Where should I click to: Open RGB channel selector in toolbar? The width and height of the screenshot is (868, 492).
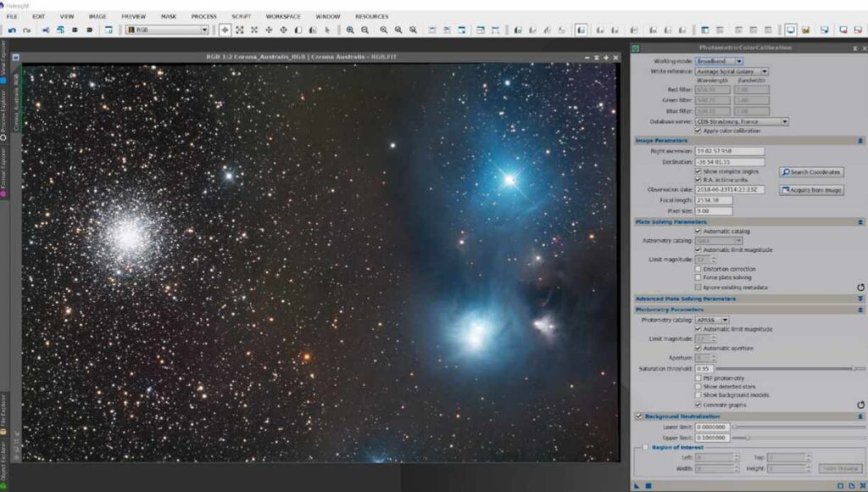point(167,30)
